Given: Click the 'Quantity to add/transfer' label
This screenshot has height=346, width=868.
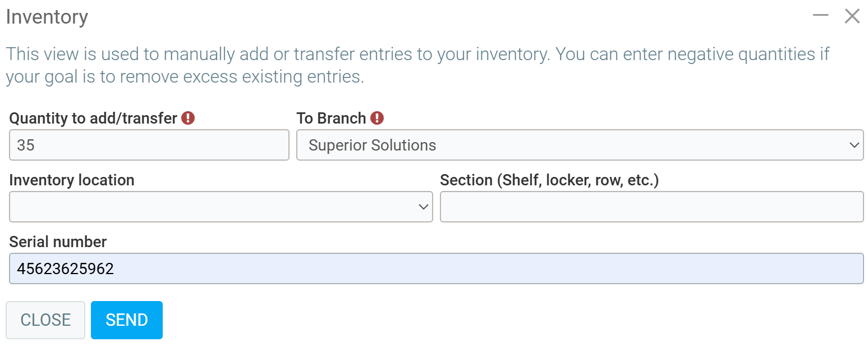Looking at the screenshot, I should (x=93, y=118).
